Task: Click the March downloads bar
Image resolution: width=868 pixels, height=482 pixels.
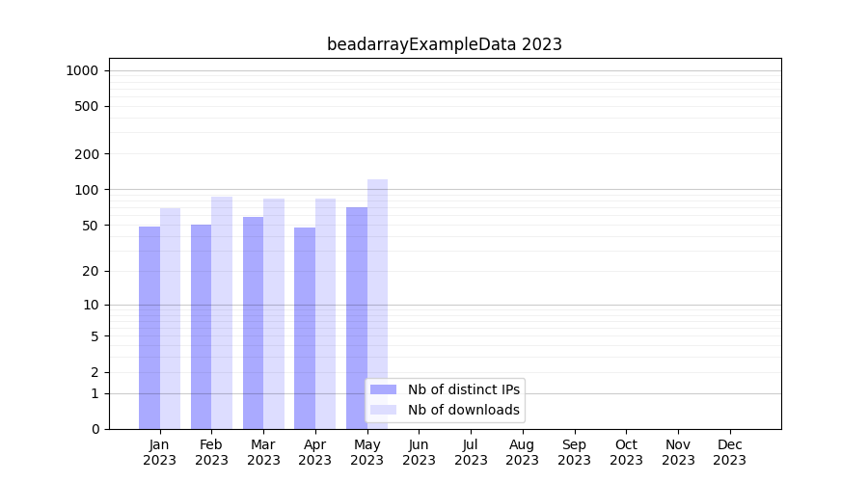Action: click(x=274, y=314)
